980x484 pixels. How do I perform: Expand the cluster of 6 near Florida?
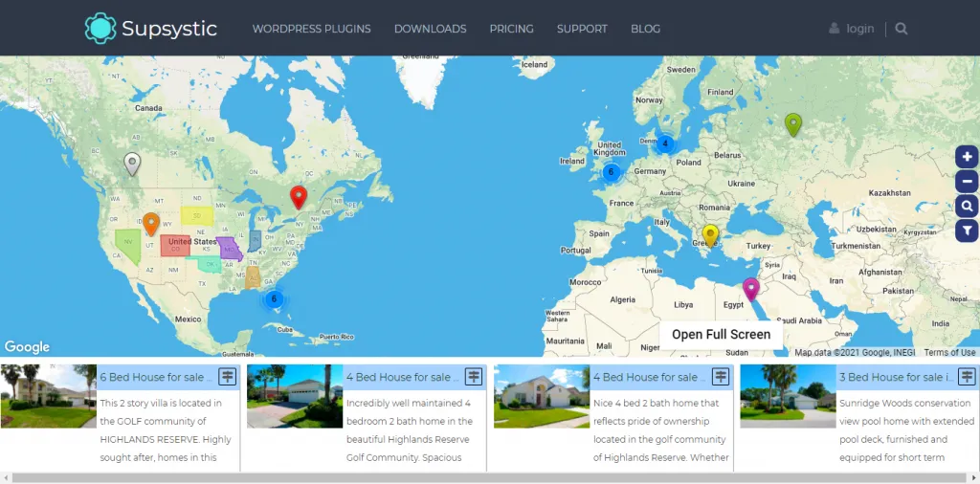point(274,299)
